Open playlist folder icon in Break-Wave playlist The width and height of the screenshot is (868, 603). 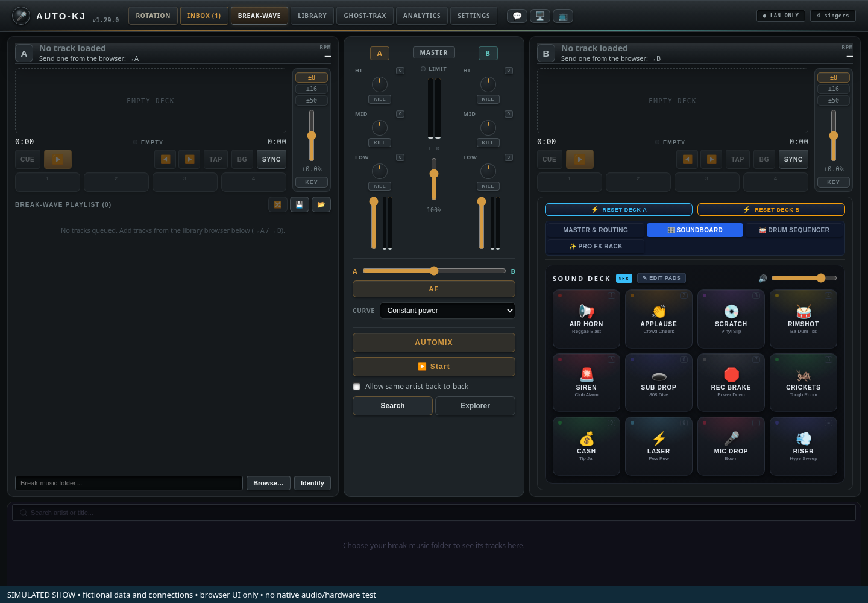click(321, 204)
